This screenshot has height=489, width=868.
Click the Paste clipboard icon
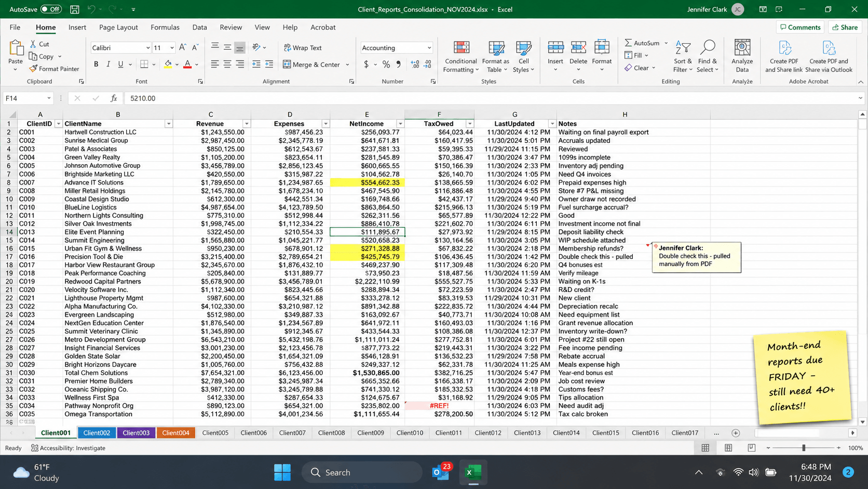tap(16, 48)
